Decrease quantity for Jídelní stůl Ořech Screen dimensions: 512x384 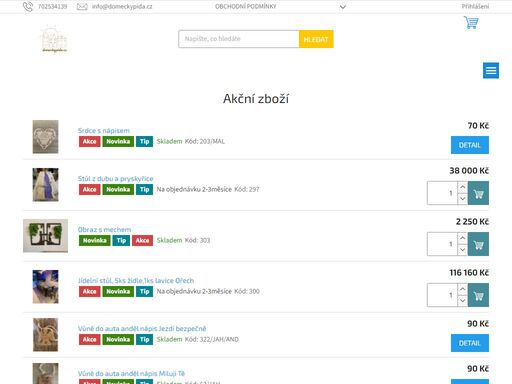[462, 301]
